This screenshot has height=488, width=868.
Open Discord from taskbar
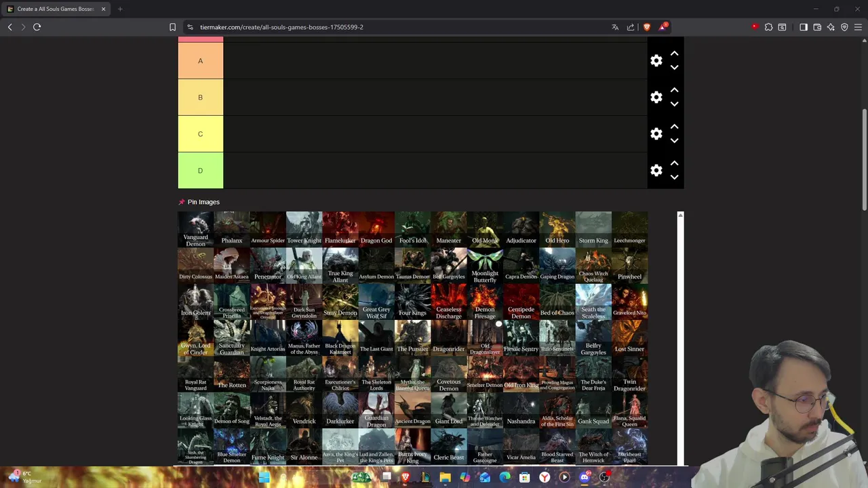(x=585, y=477)
